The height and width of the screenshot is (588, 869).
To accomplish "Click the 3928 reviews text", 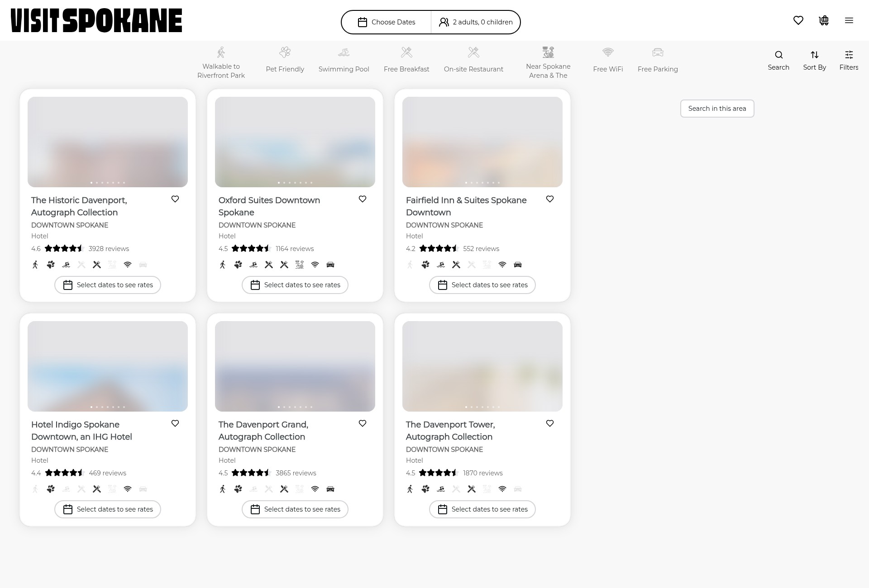I will (109, 249).
